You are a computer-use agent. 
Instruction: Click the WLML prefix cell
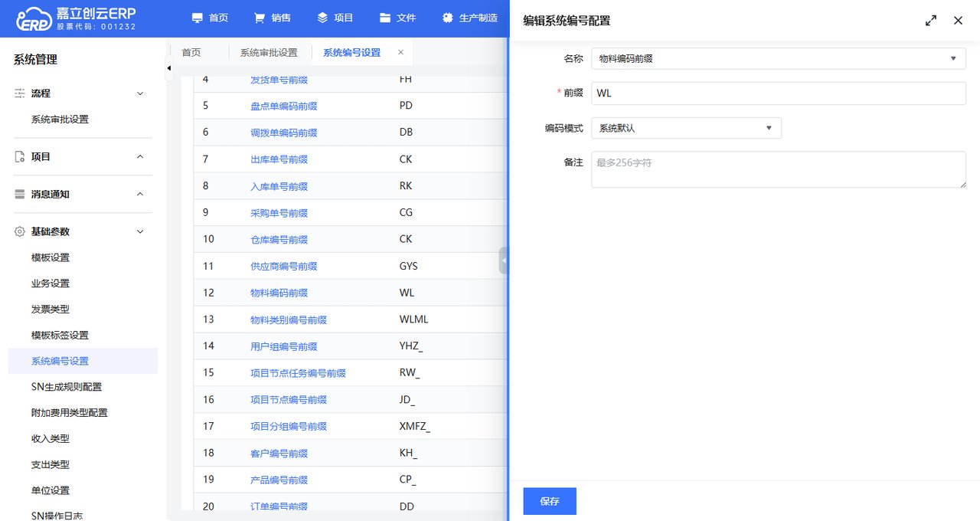(x=414, y=319)
